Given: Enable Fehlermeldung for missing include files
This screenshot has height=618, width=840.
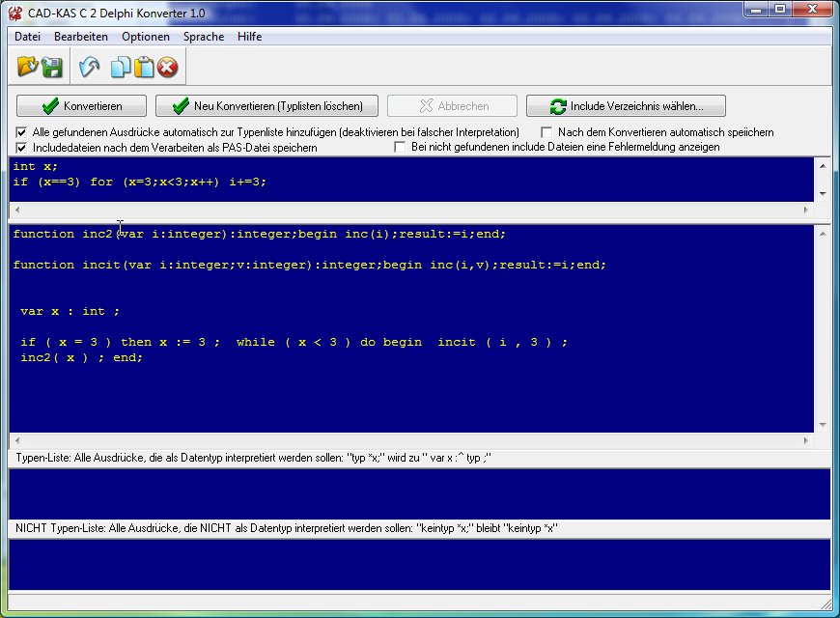Looking at the screenshot, I should tap(401, 147).
